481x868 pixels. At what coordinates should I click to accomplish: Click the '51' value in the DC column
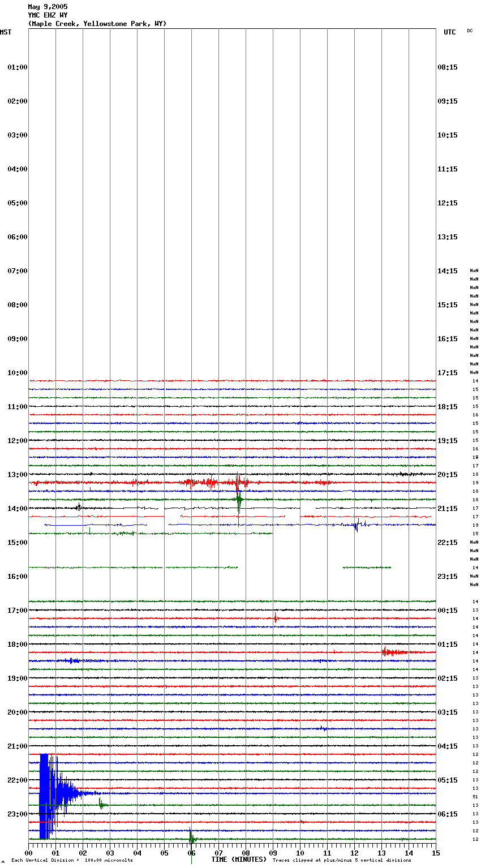pyautogui.click(x=475, y=797)
